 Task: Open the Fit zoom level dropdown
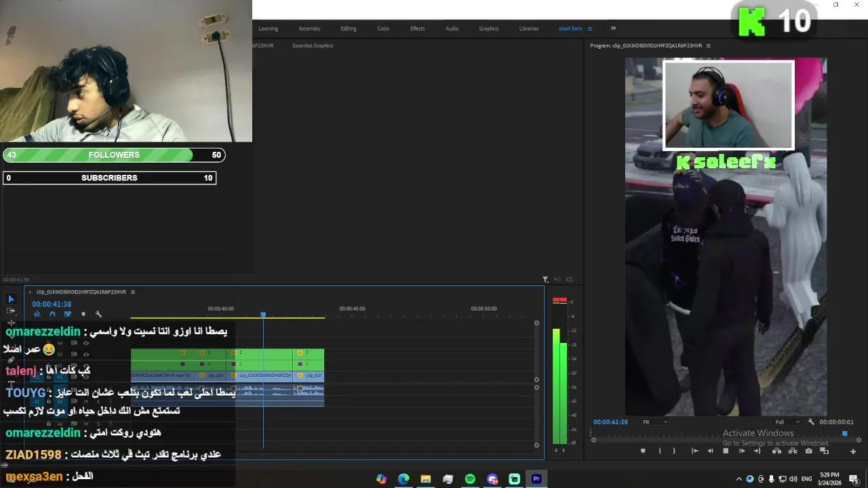(654, 422)
